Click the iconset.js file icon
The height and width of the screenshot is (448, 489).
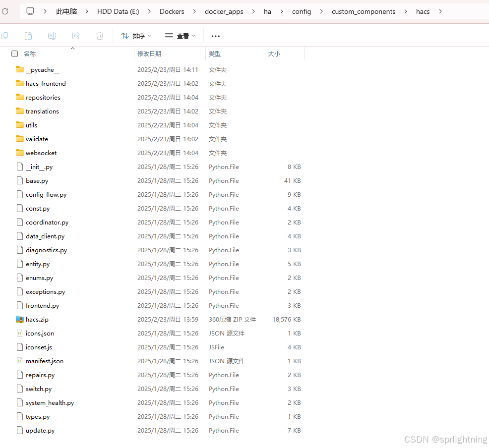pyautogui.click(x=20, y=347)
